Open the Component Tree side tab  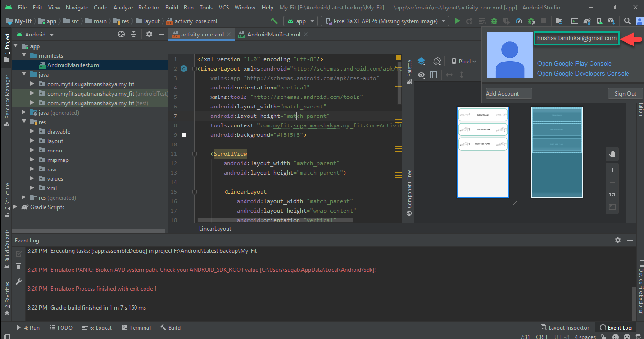coord(409,192)
